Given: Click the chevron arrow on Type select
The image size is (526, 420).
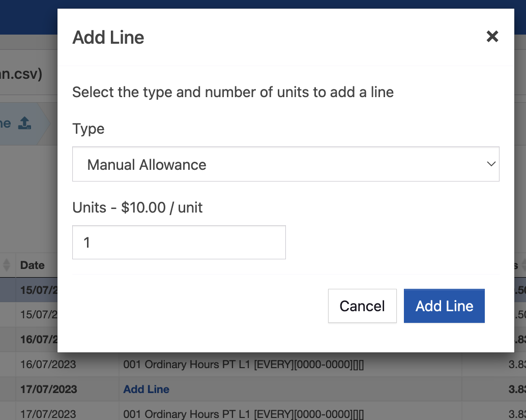Looking at the screenshot, I should [491, 164].
